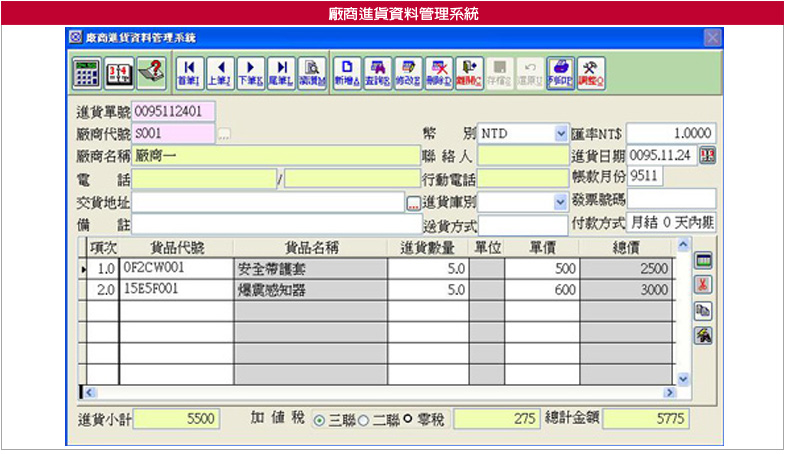Click the 列印 print icon

561,72
